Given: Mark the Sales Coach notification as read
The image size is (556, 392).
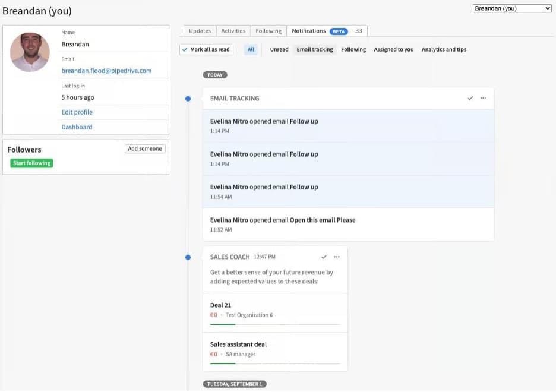Looking at the screenshot, I should (324, 257).
